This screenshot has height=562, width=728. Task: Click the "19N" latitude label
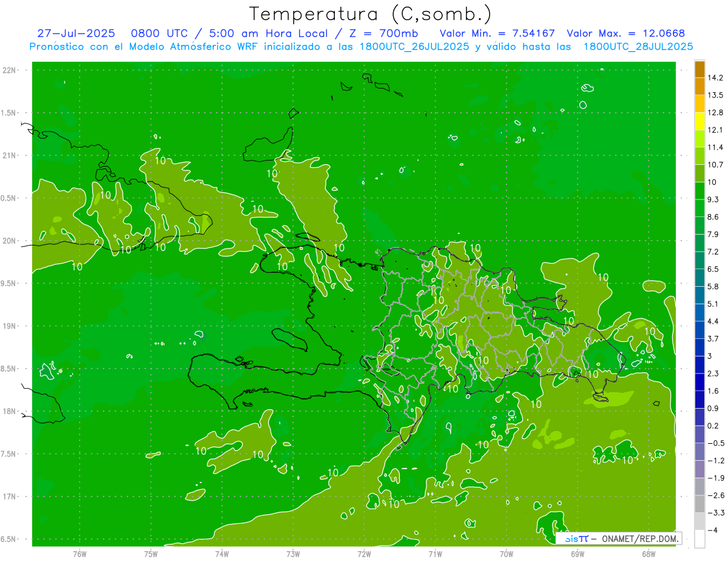(10, 326)
